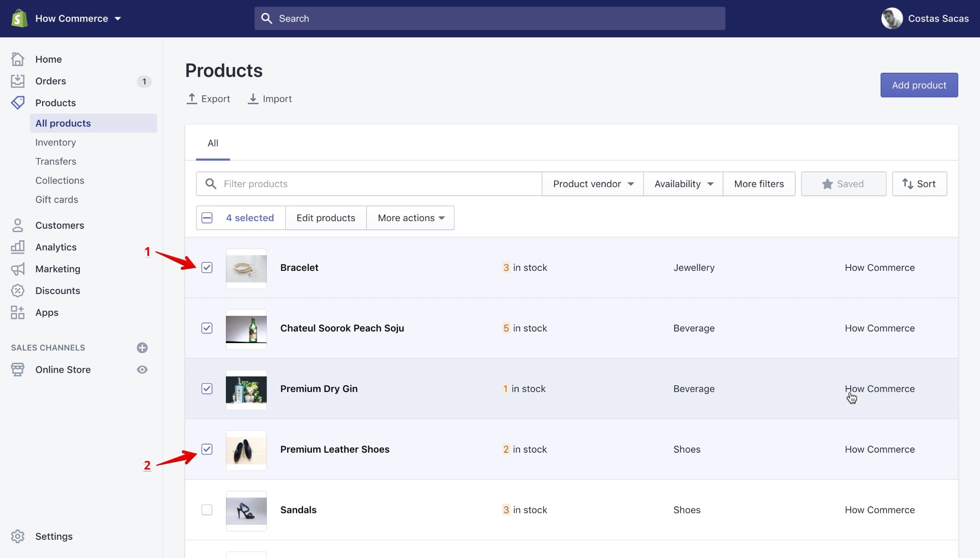The height and width of the screenshot is (558, 980).
Task: Click the Apps grid icon
Action: coord(18,312)
